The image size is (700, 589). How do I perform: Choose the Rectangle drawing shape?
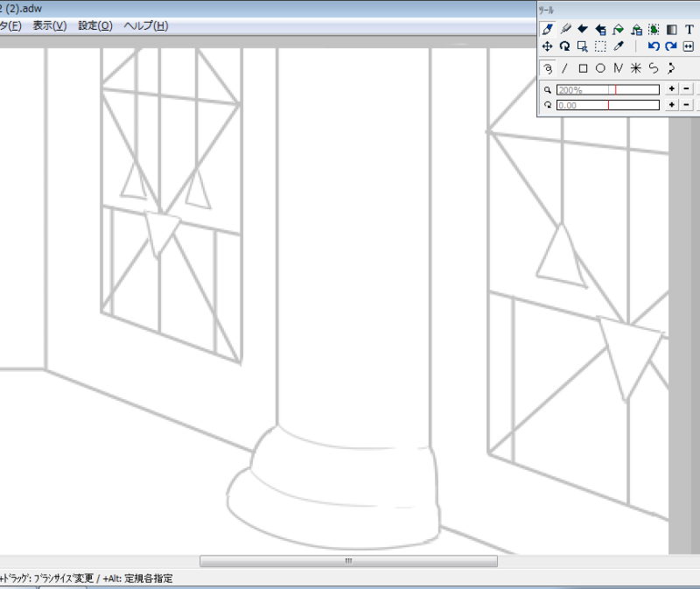(x=583, y=68)
